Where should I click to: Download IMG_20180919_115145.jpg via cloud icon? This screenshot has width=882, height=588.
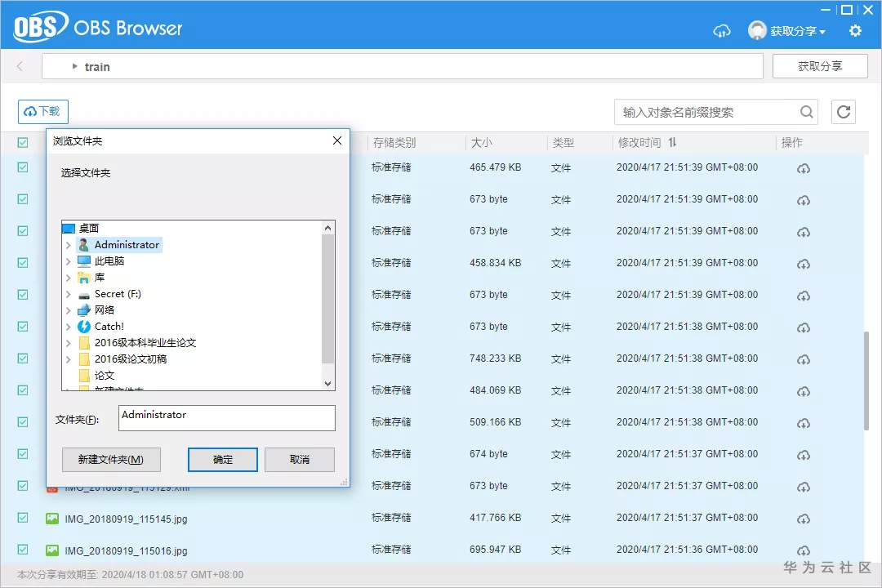tap(804, 519)
